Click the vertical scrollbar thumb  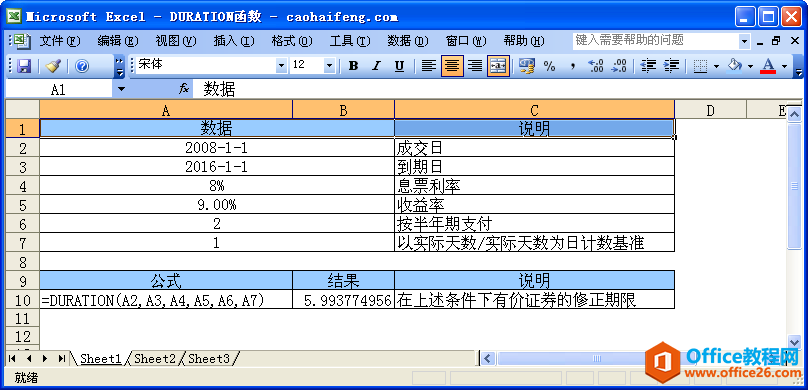pyautogui.click(x=795, y=186)
